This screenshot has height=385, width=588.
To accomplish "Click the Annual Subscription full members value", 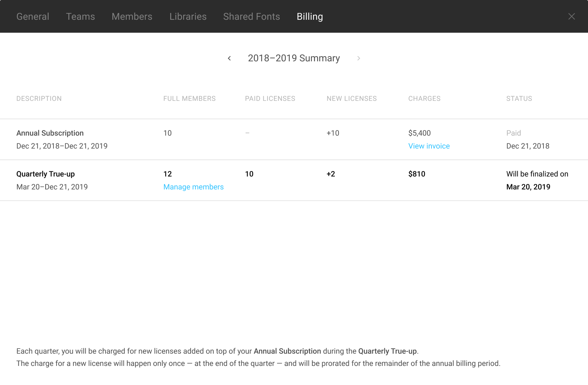I will (x=167, y=133).
